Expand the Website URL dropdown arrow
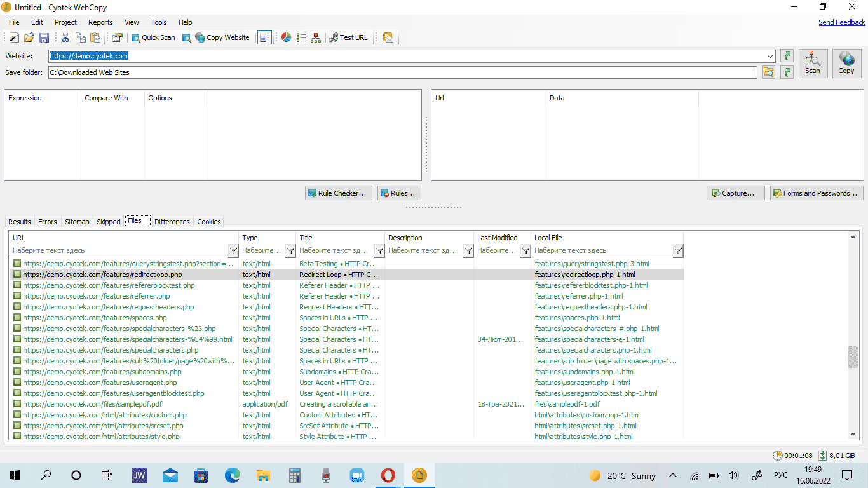The image size is (868, 488). pyautogui.click(x=770, y=56)
